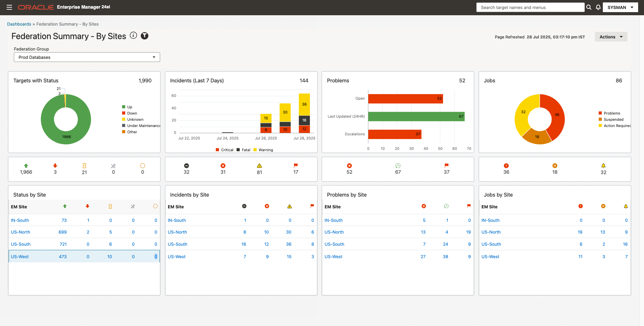Viewport: 644px width, 326px height.
Task: Open the Actions dropdown menu
Action: coord(611,37)
